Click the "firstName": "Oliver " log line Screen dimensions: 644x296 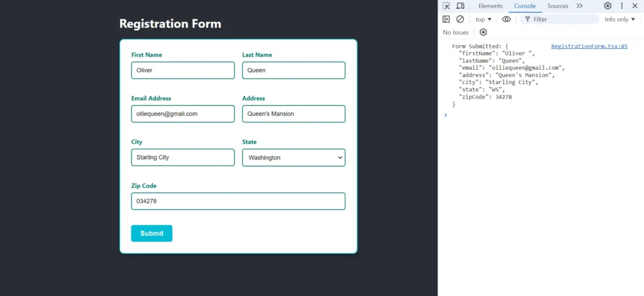point(497,53)
